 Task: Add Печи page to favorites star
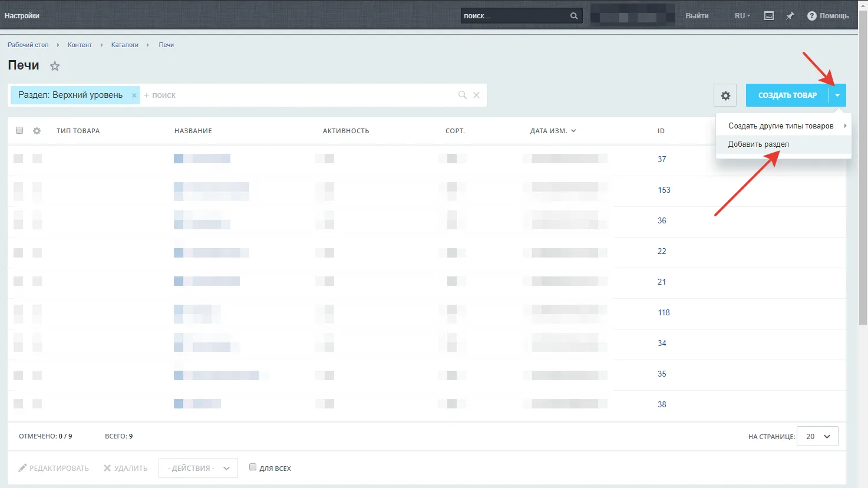click(55, 66)
